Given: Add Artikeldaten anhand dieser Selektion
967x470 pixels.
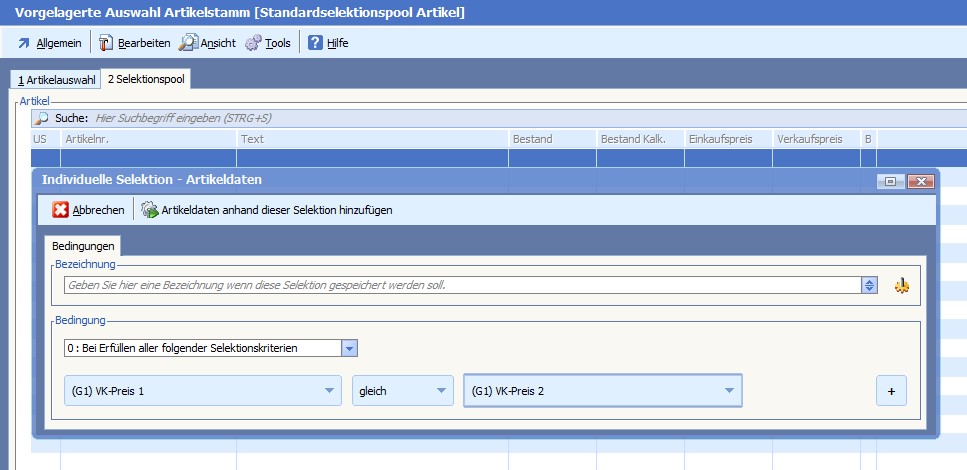Looking at the screenshot, I should point(266,210).
